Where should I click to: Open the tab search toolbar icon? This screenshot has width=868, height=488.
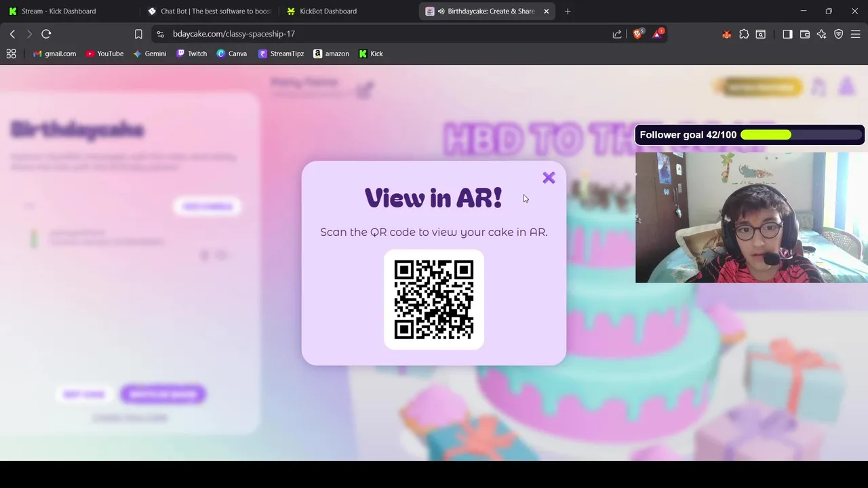[x=761, y=34]
